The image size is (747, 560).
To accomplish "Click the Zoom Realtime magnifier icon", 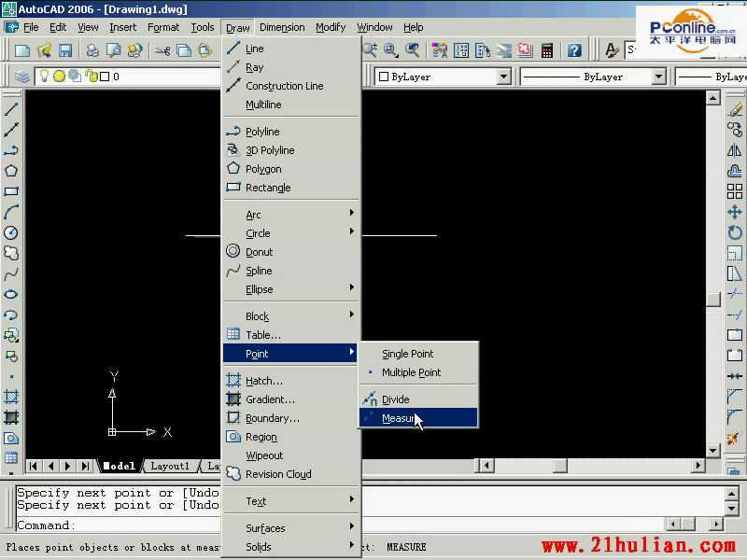I will (x=370, y=50).
